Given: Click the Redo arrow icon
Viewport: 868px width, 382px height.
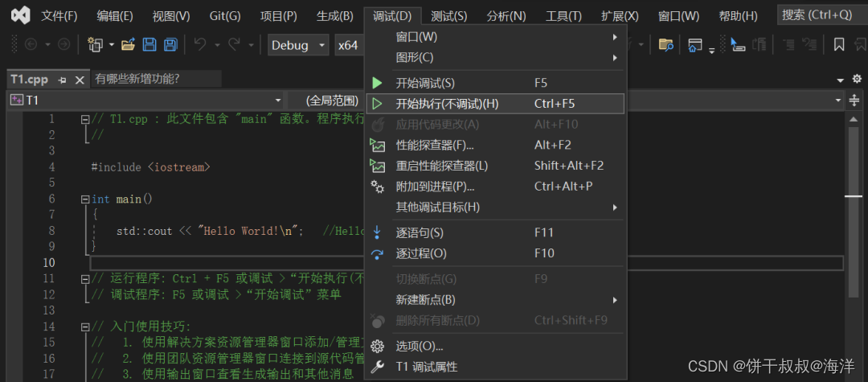Looking at the screenshot, I should tap(235, 44).
